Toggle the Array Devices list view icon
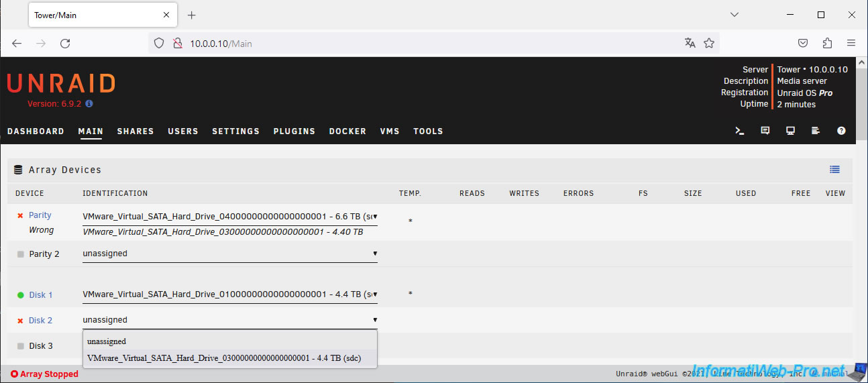Viewport: 868px width, 383px height. [834, 170]
